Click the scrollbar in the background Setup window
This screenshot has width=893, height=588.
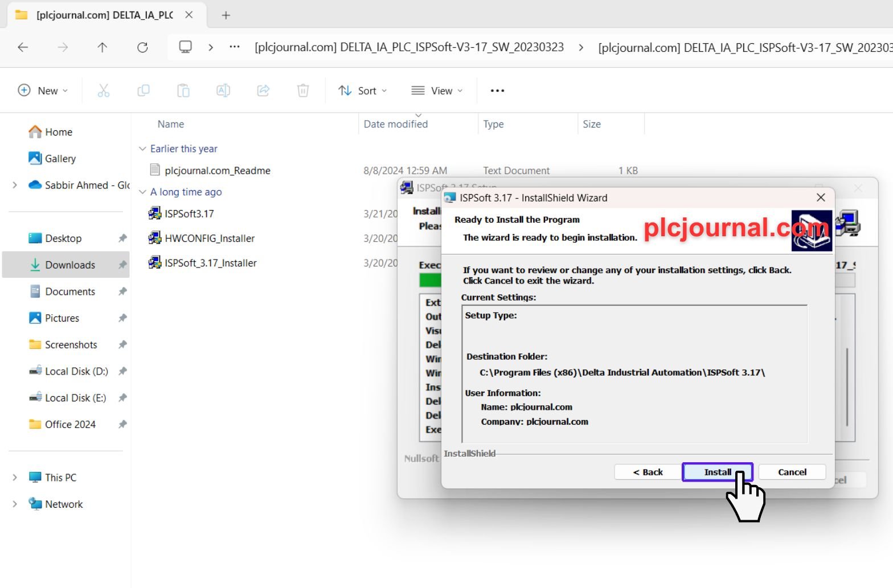[x=847, y=387]
